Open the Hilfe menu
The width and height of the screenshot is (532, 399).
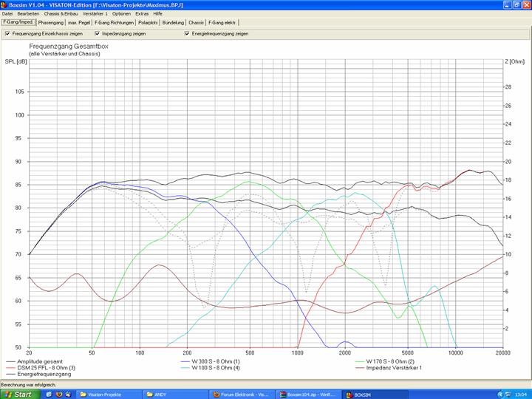coord(157,14)
